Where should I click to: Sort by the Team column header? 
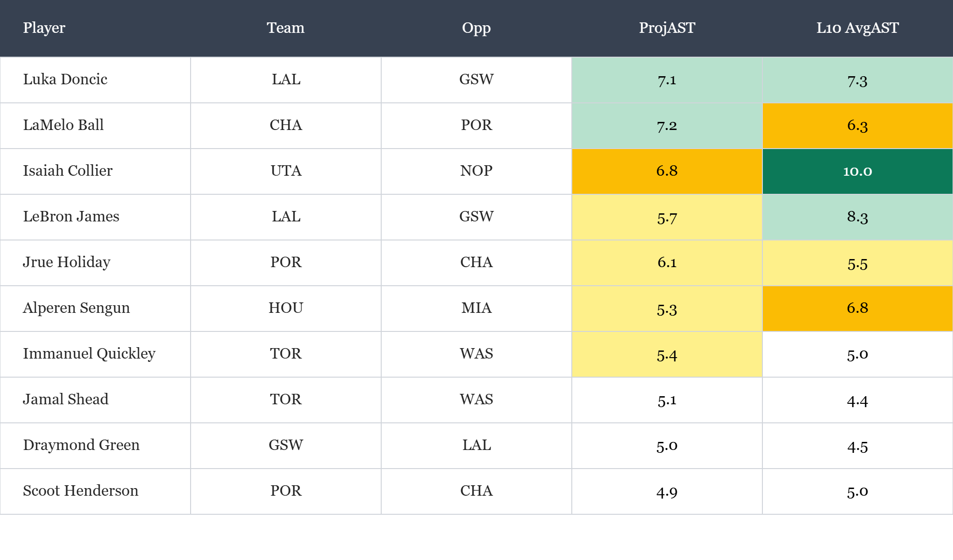(x=285, y=28)
